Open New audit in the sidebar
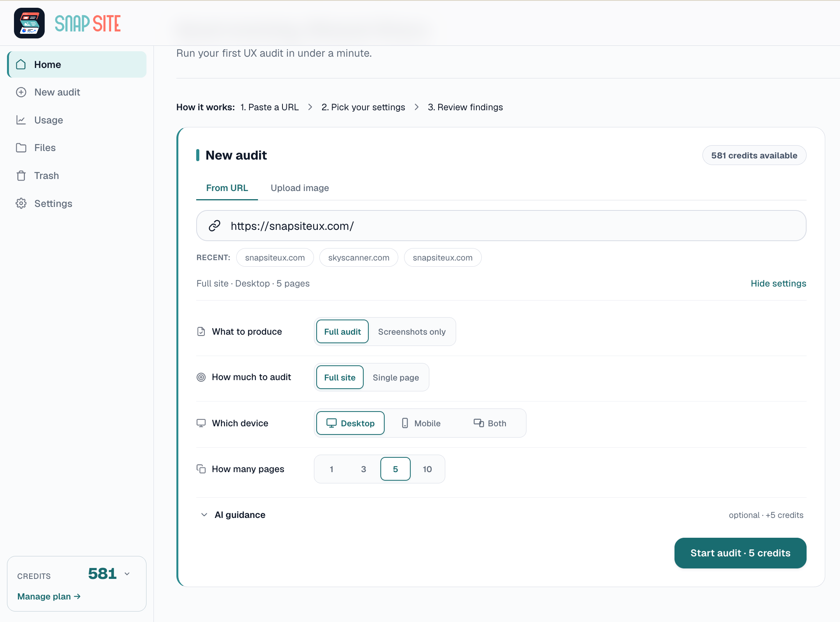 click(77, 92)
